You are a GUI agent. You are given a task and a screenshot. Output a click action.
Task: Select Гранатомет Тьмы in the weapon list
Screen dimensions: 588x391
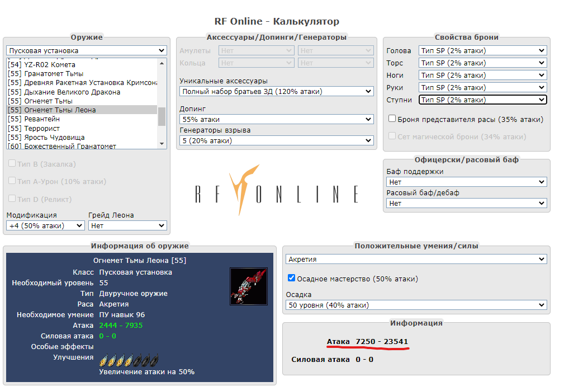tap(46, 74)
